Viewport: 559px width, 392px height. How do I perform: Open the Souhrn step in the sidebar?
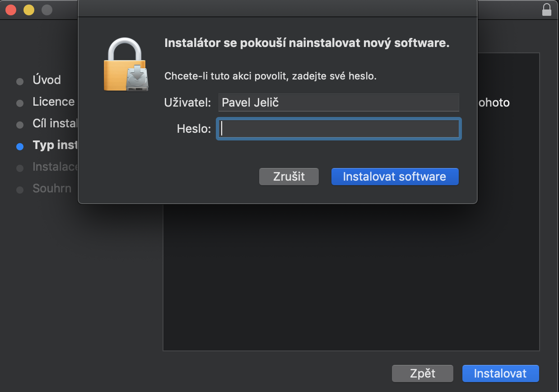click(52, 188)
